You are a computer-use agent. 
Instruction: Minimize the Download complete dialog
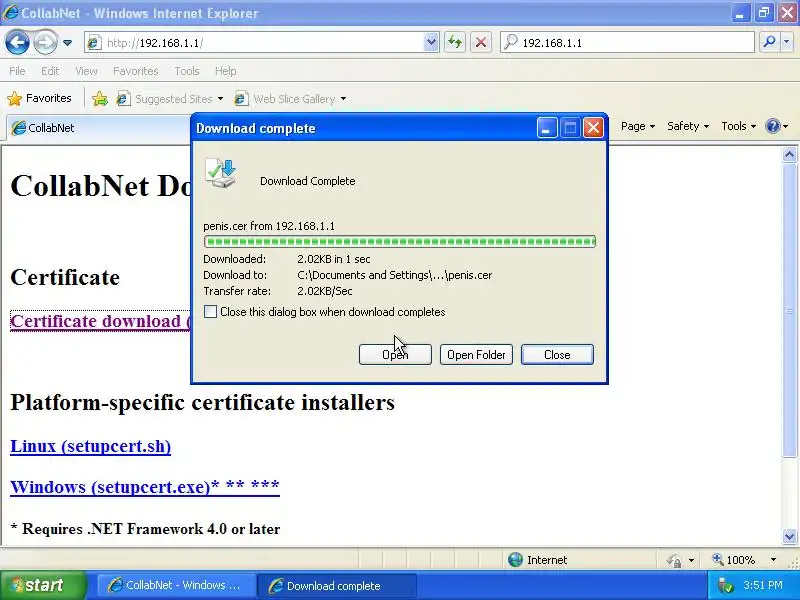(x=547, y=128)
